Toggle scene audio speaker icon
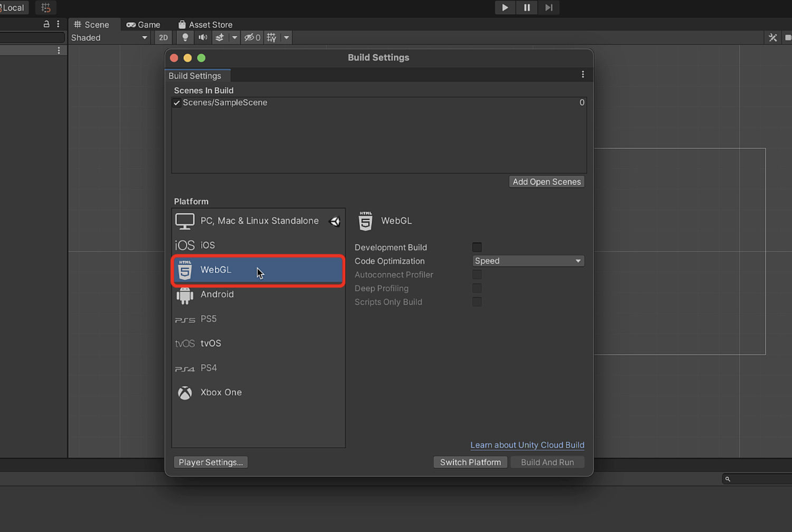The height and width of the screenshot is (532, 792). tap(202, 37)
